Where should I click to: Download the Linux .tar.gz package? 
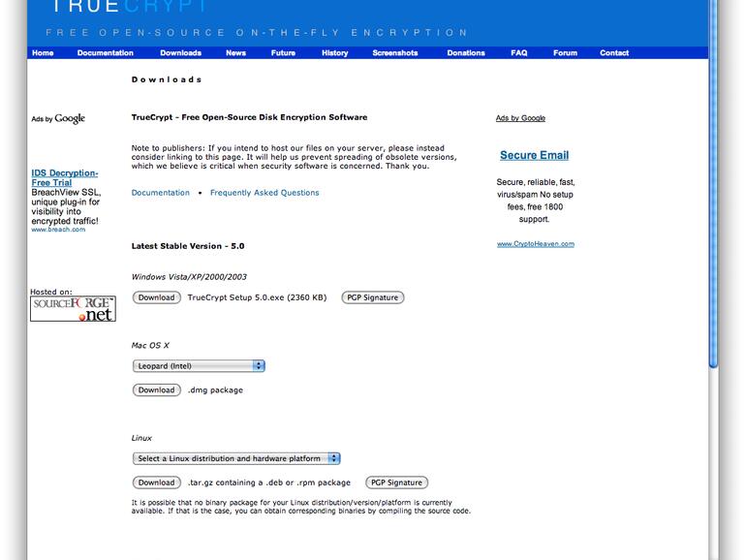tap(157, 482)
